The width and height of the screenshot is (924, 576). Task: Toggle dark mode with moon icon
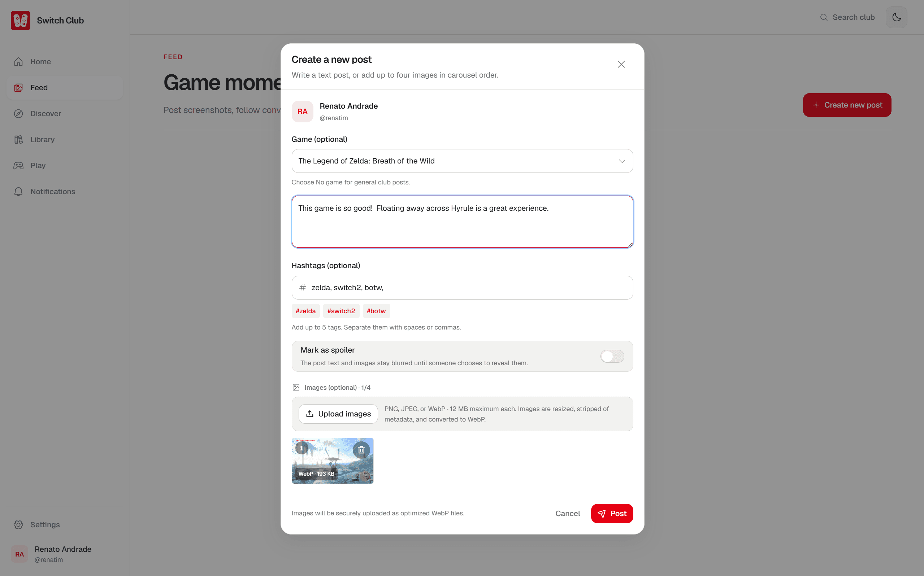pyautogui.click(x=896, y=17)
